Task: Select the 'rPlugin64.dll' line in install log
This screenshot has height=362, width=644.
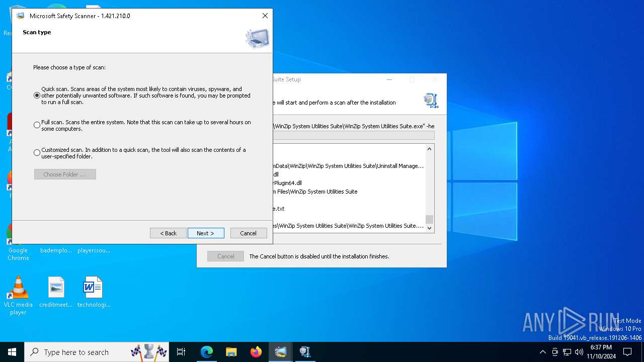Action: [x=287, y=183]
